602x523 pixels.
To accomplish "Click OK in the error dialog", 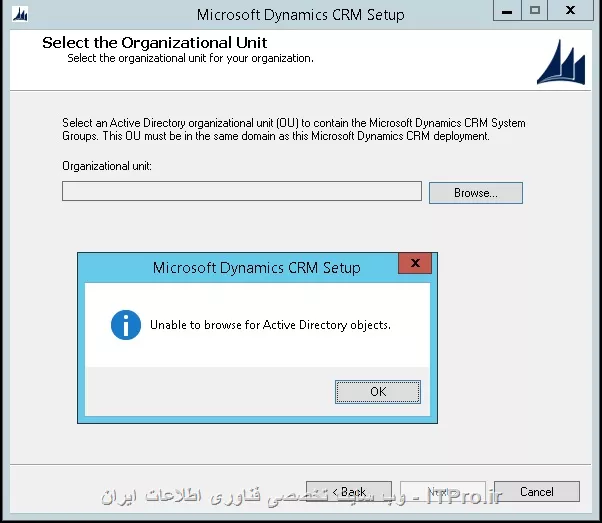I will 378,392.
